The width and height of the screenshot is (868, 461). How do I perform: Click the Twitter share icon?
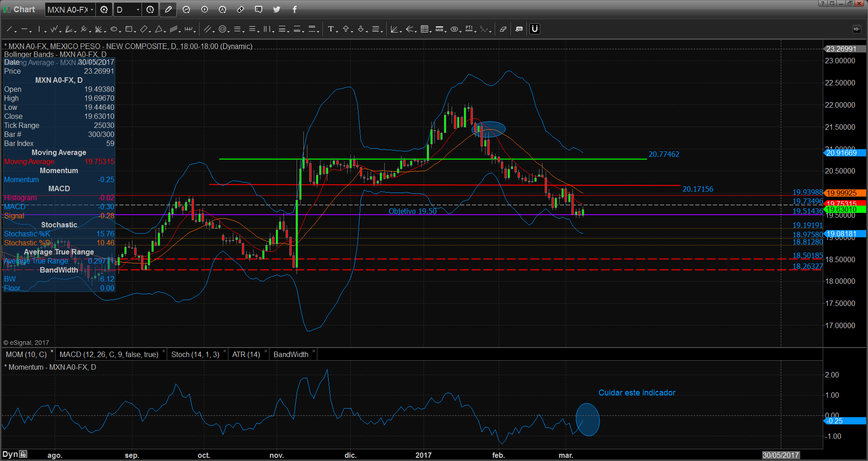[277, 9]
